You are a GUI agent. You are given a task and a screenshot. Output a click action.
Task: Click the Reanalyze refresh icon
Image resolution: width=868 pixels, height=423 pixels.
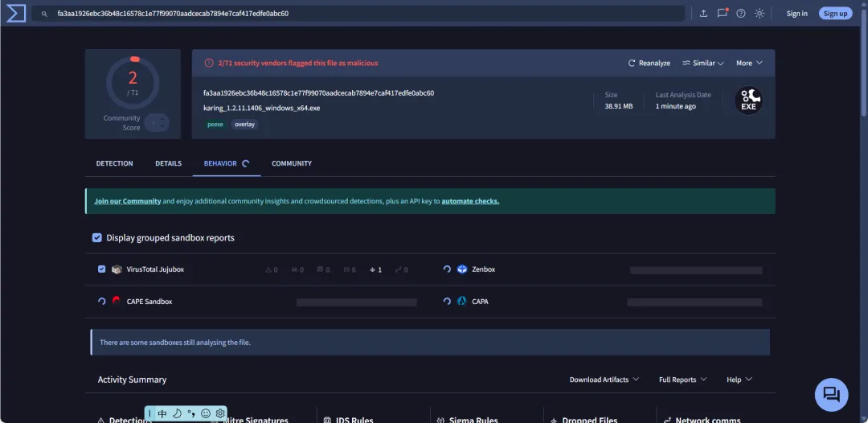click(632, 63)
